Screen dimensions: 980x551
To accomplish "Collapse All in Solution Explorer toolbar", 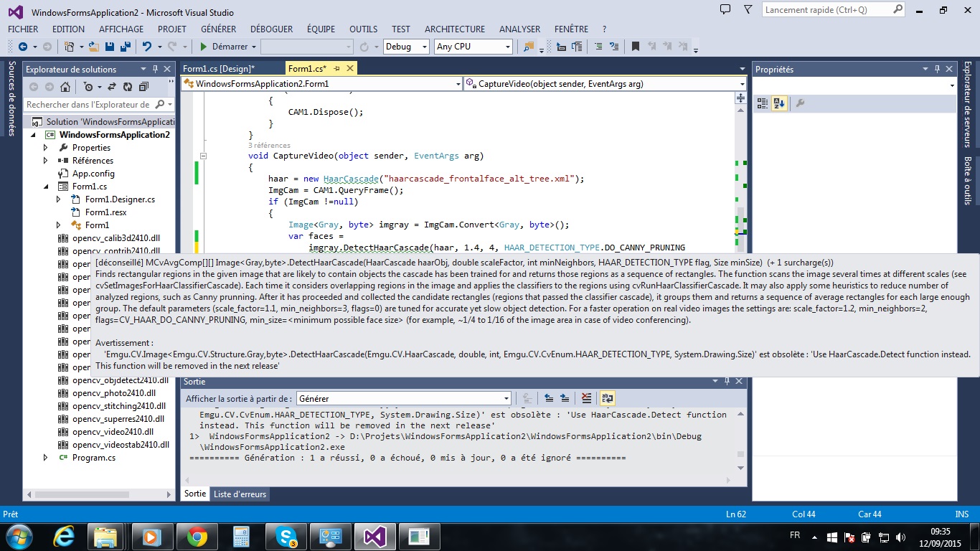I will point(143,87).
